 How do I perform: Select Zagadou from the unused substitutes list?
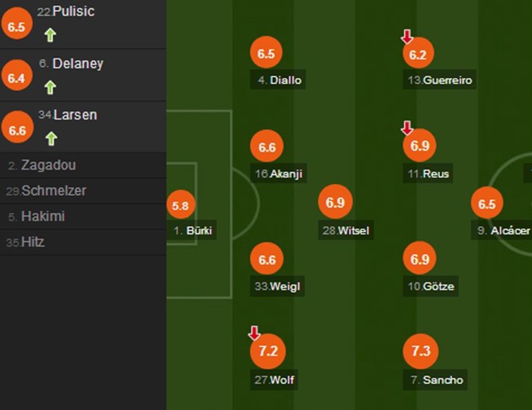click(48, 165)
